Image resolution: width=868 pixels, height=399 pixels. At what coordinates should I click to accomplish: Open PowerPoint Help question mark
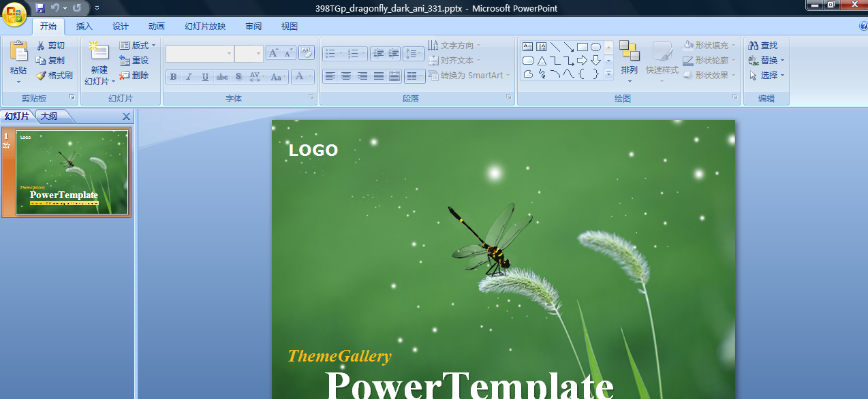pos(863,27)
